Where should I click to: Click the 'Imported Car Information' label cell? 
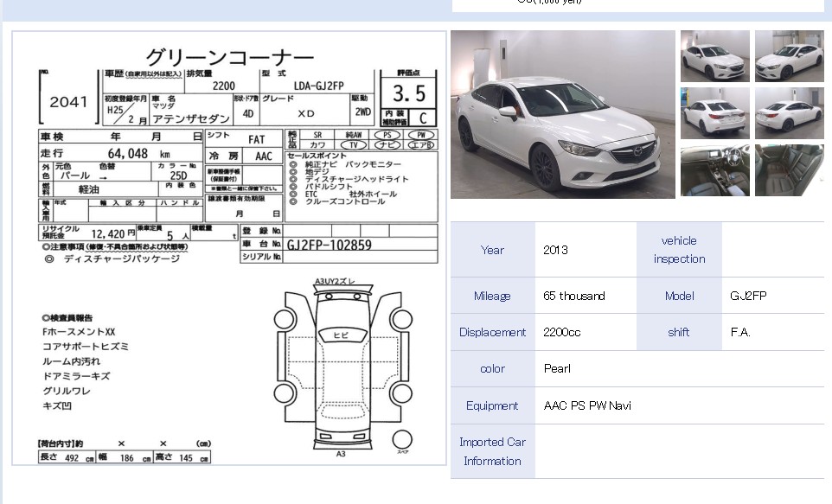[492, 451]
